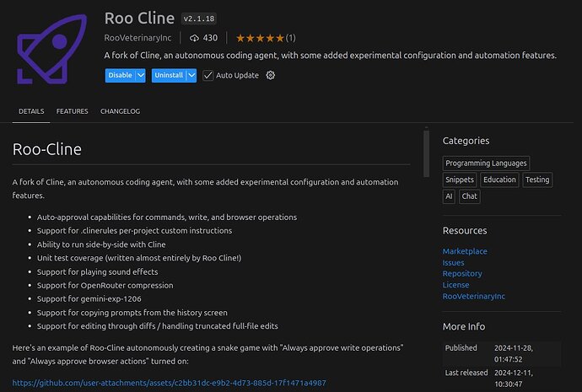
Task: Click the Published date value
Action: (514, 354)
